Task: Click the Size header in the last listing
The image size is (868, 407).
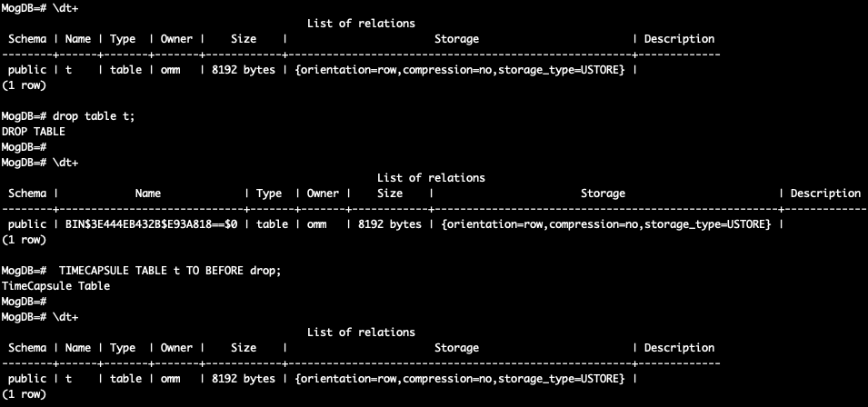Action: [243, 348]
